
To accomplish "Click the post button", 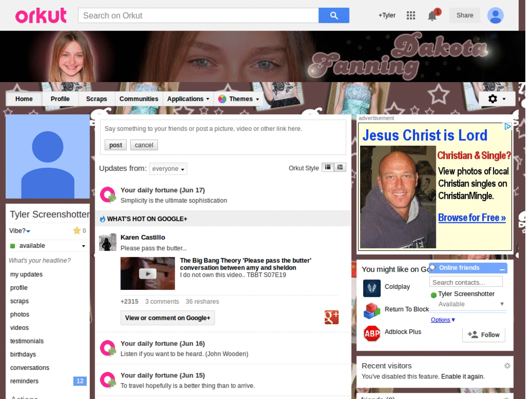I will [x=115, y=145].
